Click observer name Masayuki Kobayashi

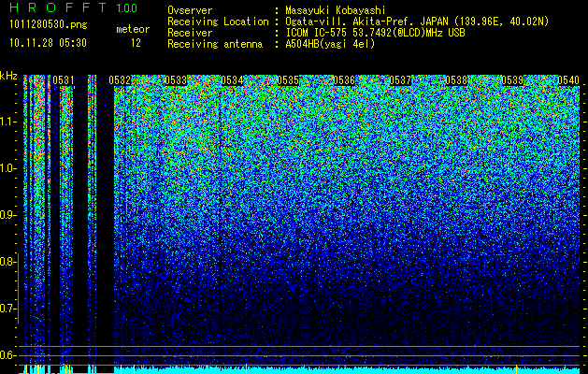click(x=336, y=10)
